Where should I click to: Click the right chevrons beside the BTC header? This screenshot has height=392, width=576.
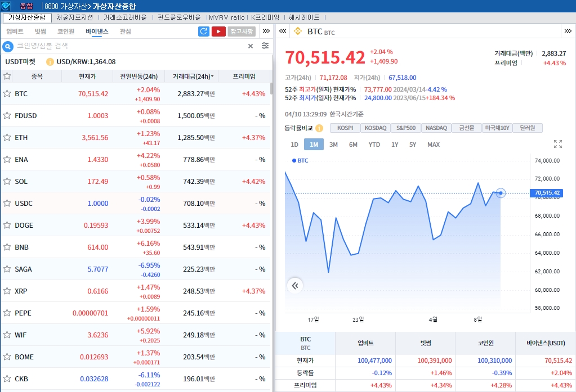568,31
